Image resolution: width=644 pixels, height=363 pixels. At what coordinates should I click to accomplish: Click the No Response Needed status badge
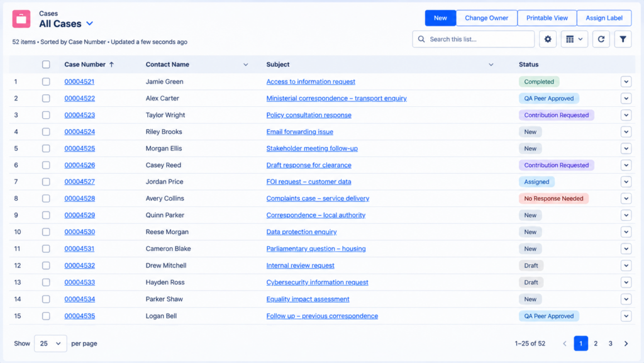[553, 199]
